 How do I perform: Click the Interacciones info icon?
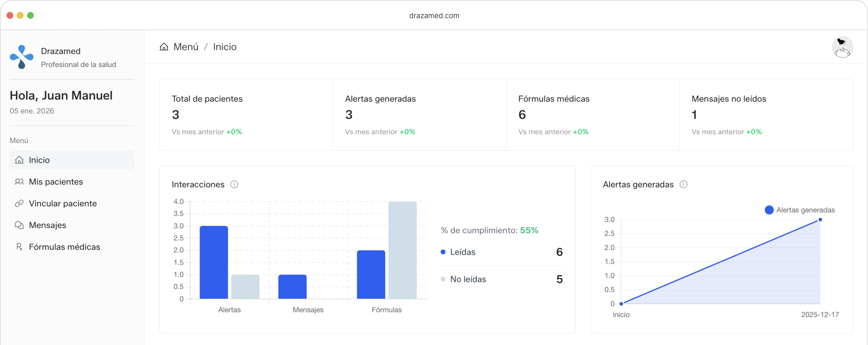(234, 185)
